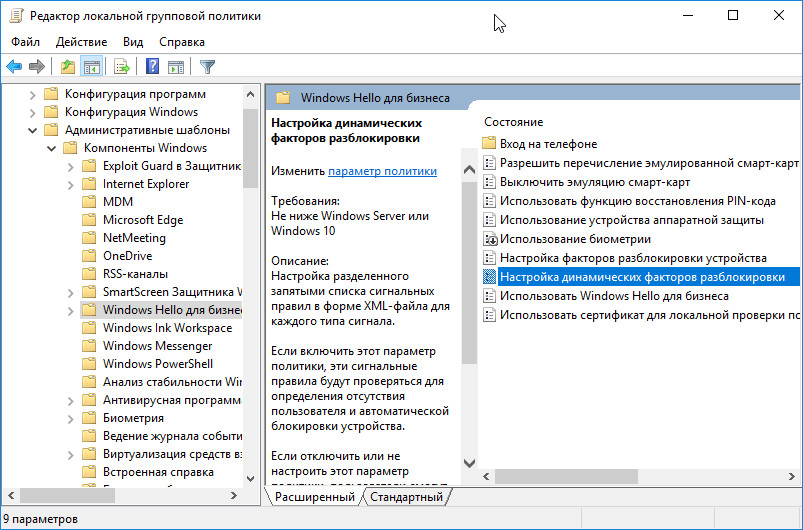803x530 pixels.
Task: Click the Back arrow in the toolbar
Action: click(14, 67)
